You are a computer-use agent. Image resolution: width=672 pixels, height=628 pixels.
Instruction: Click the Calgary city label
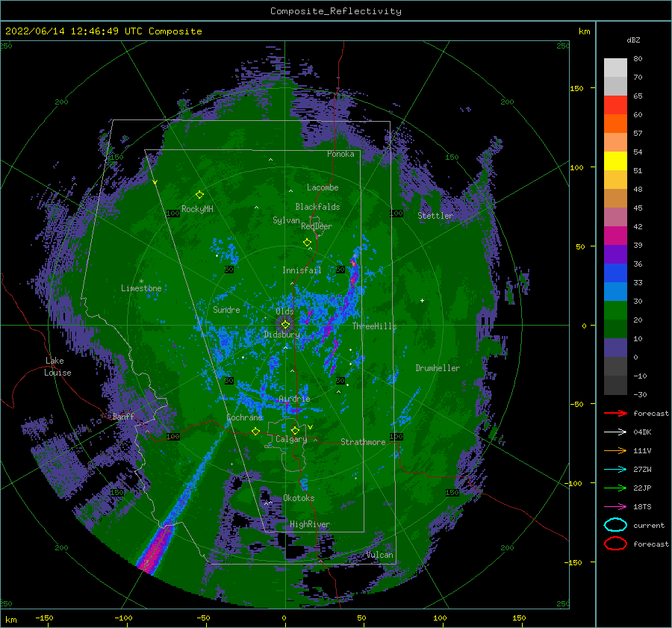pyautogui.click(x=291, y=439)
